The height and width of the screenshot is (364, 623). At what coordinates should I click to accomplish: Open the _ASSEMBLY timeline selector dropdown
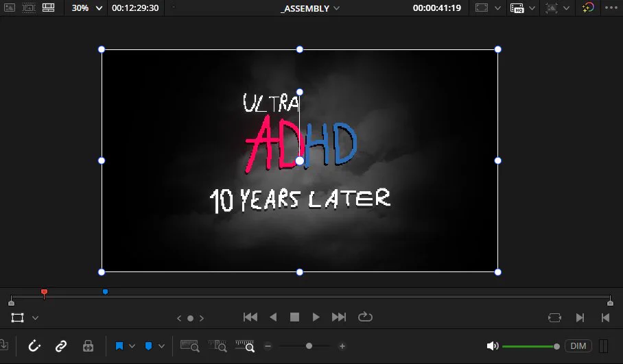(337, 8)
